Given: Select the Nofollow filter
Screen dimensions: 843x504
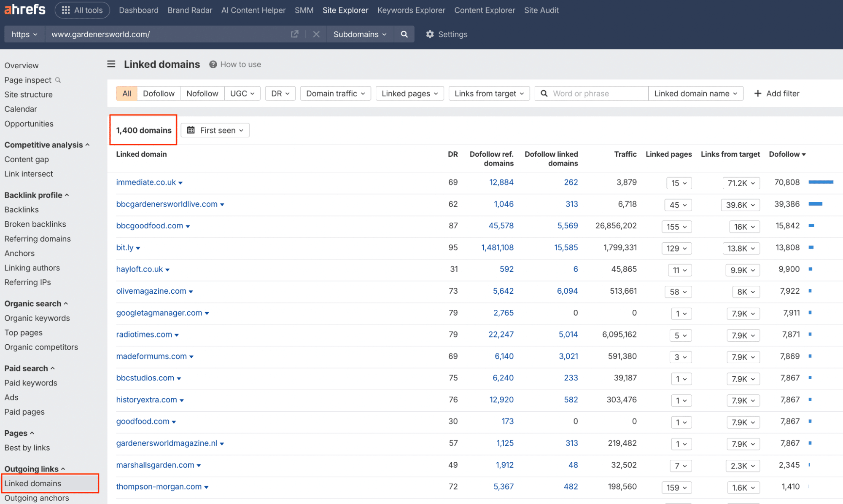Looking at the screenshot, I should pyautogui.click(x=202, y=93).
